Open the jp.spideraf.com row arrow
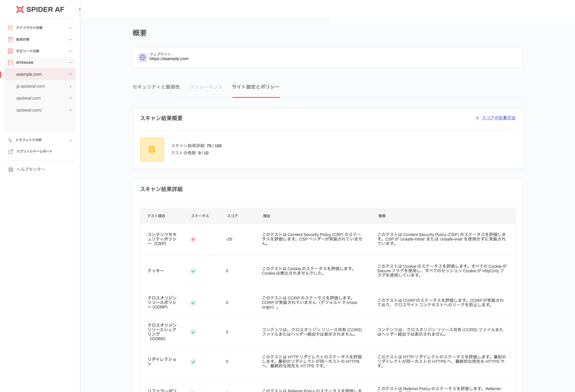The width and height of the screenshot is (575, 392). (x=71, y=86)
